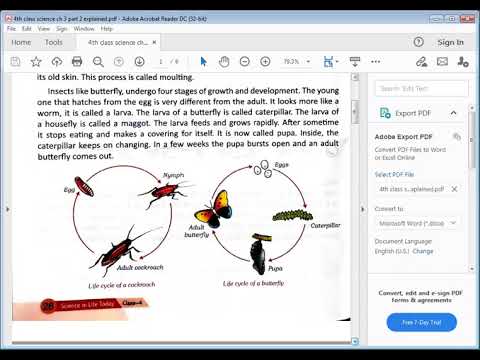The width and height of the screenshot is (480, 360).
Task: Click the 'Life cycle of a butterfly' caption
Action: tap(253, 283)
